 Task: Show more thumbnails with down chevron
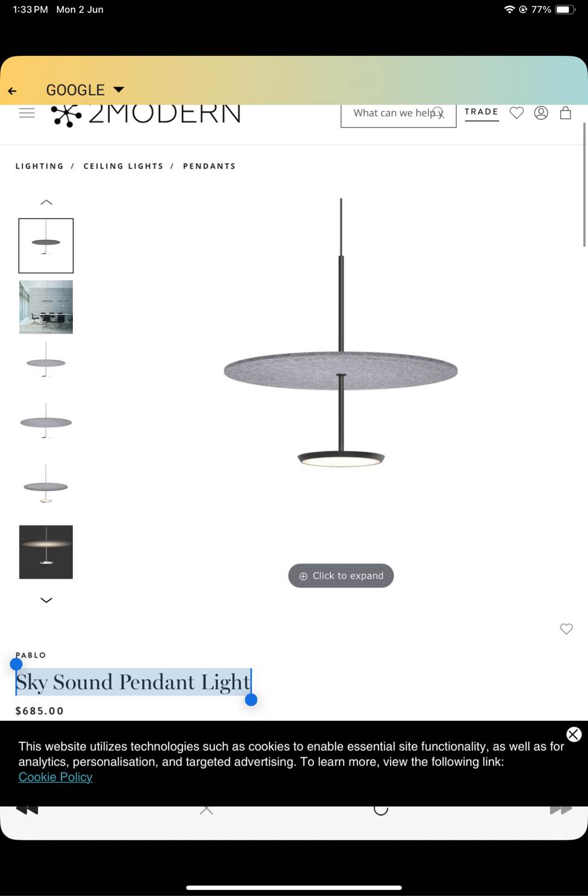[46, 600]
